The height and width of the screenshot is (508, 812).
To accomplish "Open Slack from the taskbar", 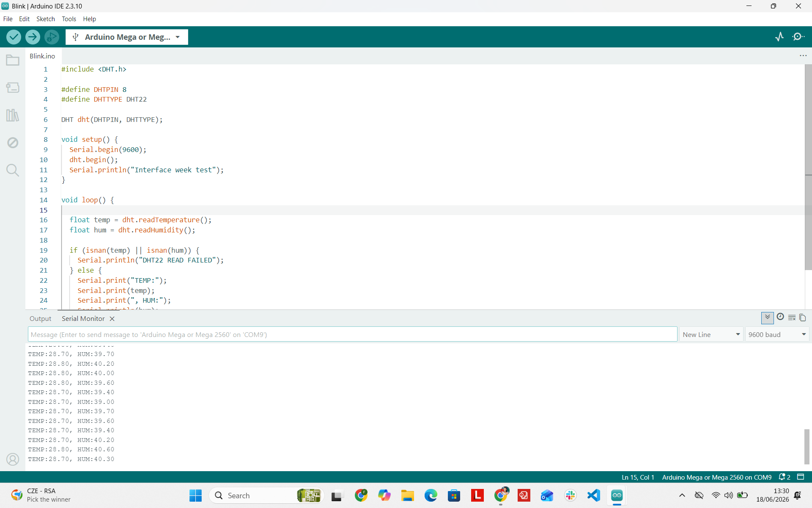I will pos(571,495).
